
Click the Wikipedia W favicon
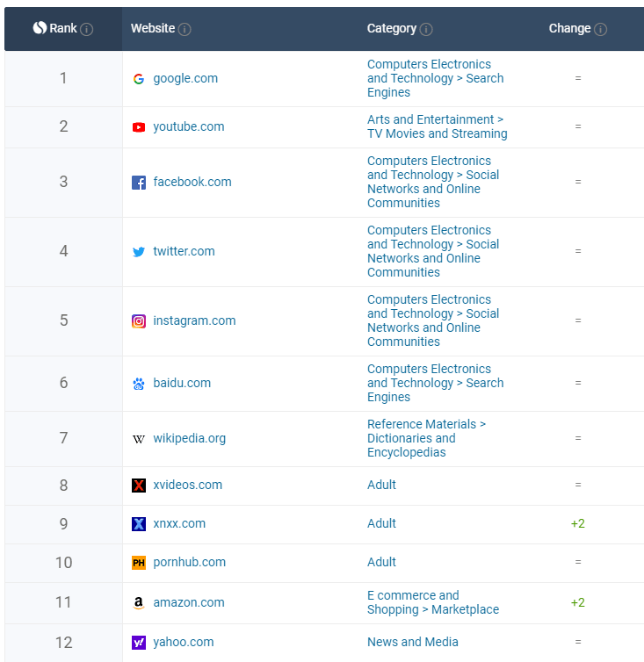click(x=139, y=439)
